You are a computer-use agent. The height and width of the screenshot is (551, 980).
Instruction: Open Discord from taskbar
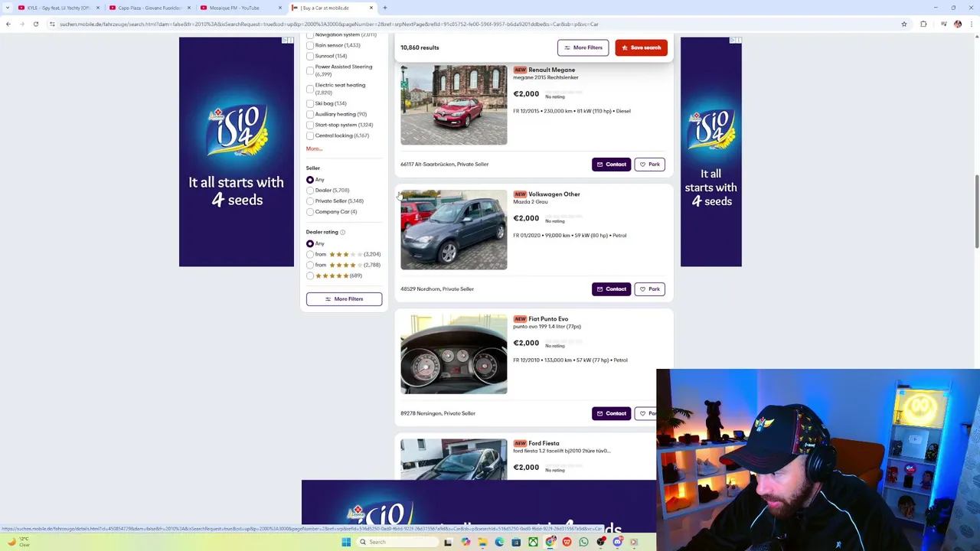click(x=618, y=543)
